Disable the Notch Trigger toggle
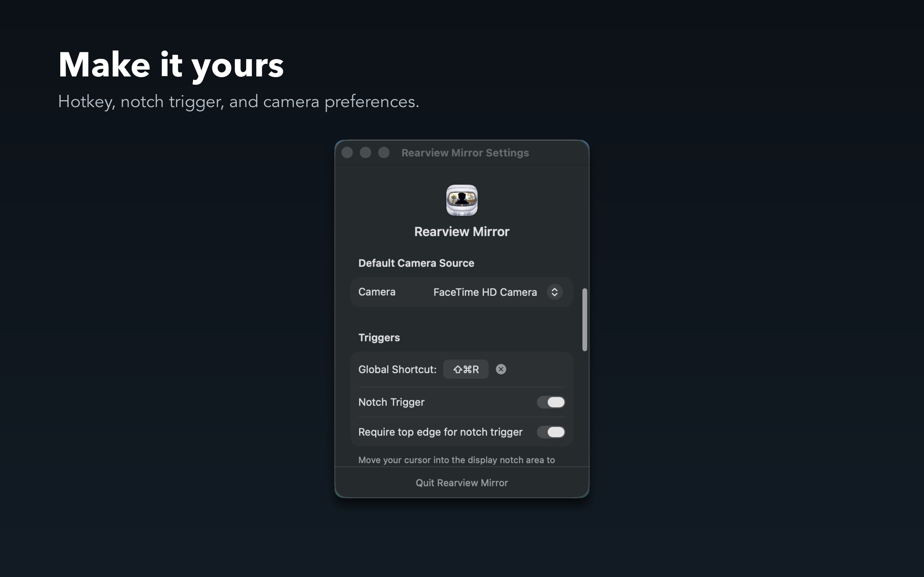Image resolution: width=924 pixels, height=577 pixels. [551, 402]
